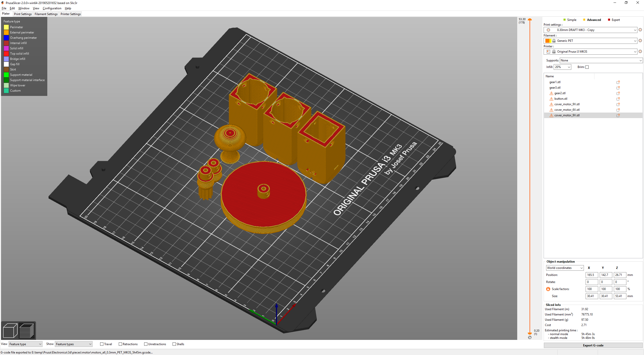Open Show Feature types dropdown

tap(73, 344)
